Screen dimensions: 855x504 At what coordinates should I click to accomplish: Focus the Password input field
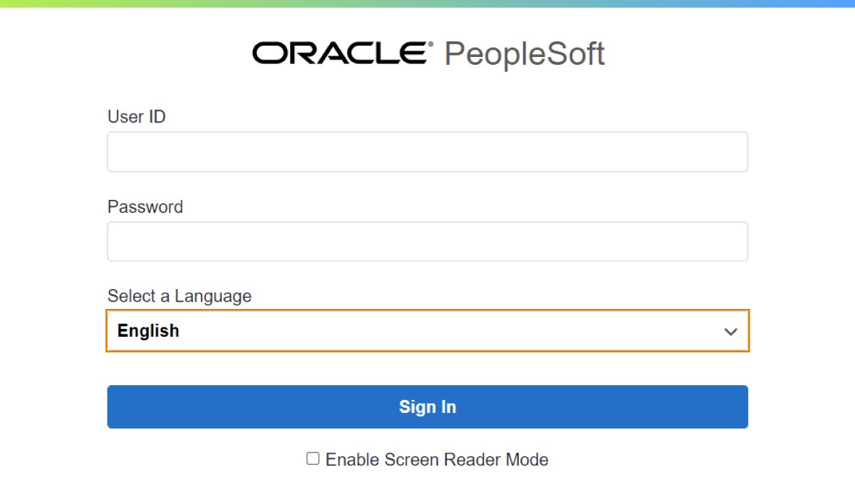click(x=427, y=241)
